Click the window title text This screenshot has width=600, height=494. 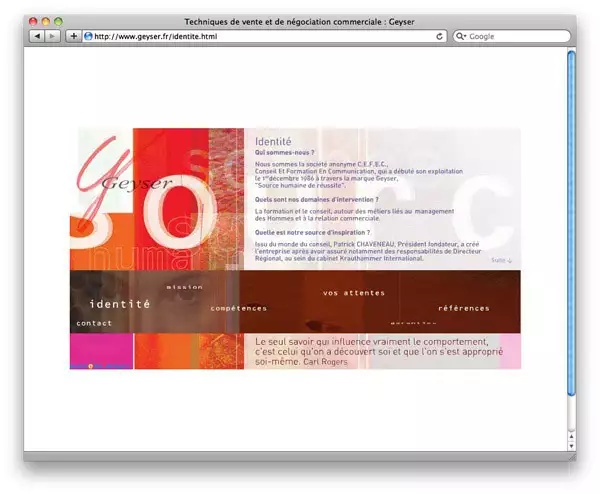[299, 22]
